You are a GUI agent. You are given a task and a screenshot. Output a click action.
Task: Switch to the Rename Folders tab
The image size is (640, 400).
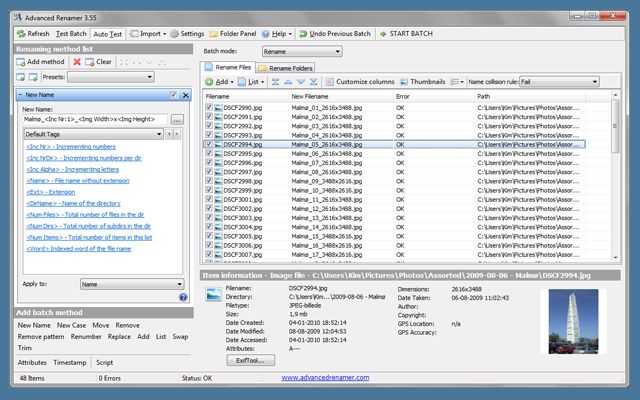point(286,68)
